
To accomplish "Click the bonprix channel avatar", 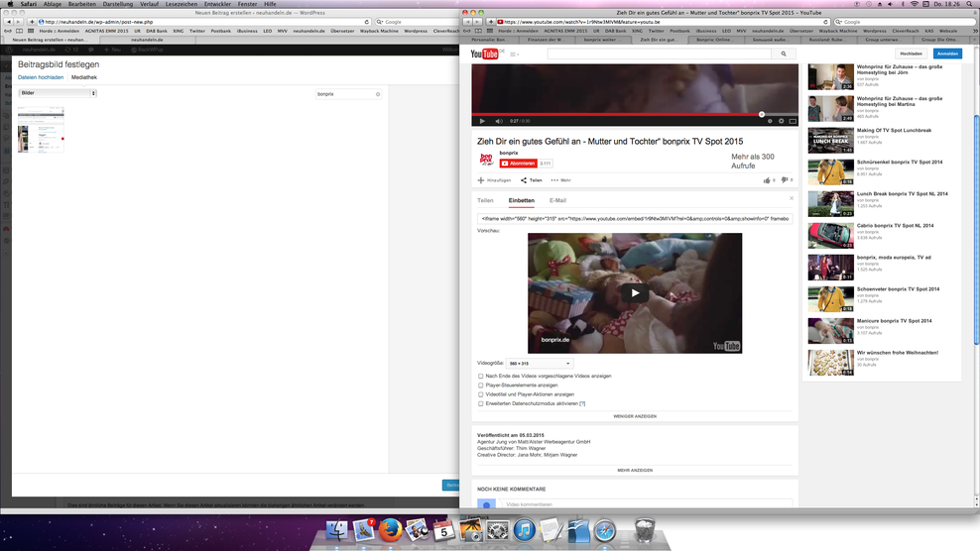I will tap(486, 159).
